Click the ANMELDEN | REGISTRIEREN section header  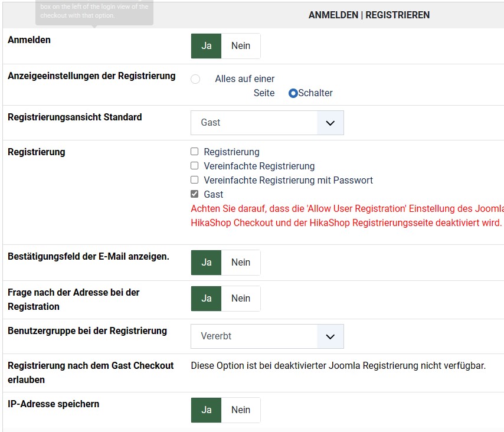pos(369,15)
